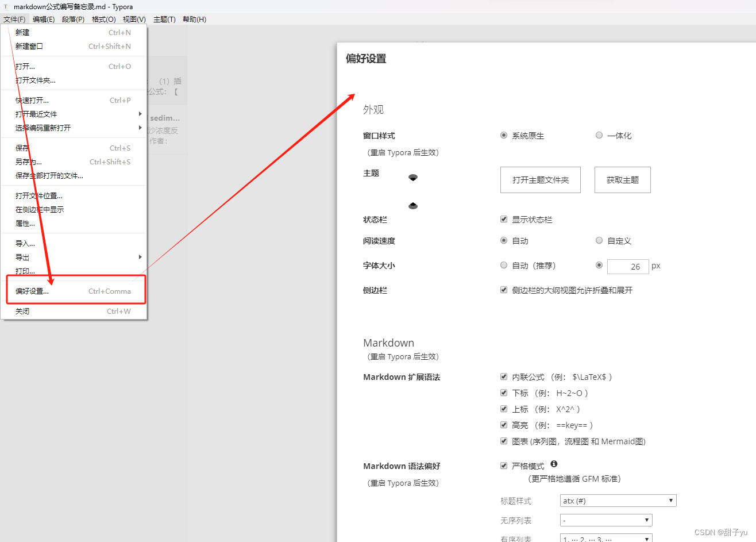Toggle 高亮 checkbox

click(504, 425)
